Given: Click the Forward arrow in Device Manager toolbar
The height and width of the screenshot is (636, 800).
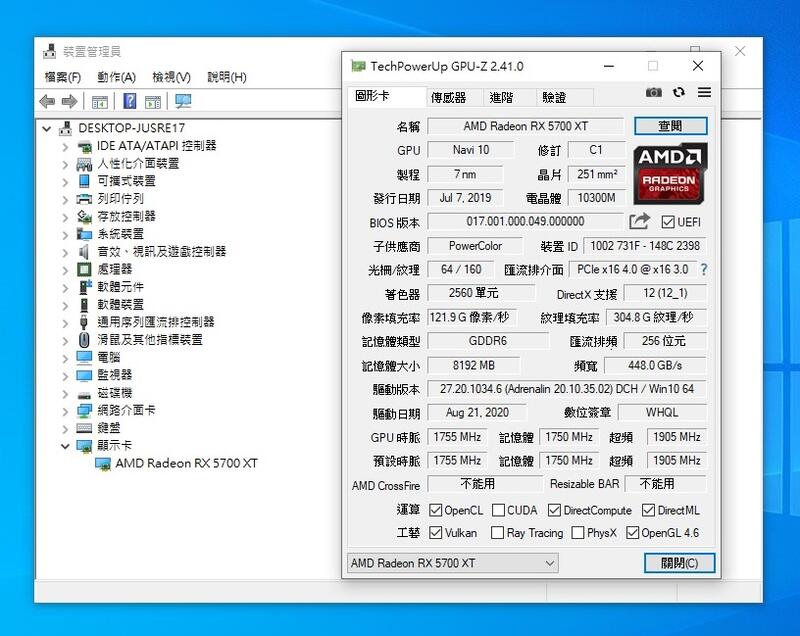Looking at the screenshot, I should [x=69, y=101].
